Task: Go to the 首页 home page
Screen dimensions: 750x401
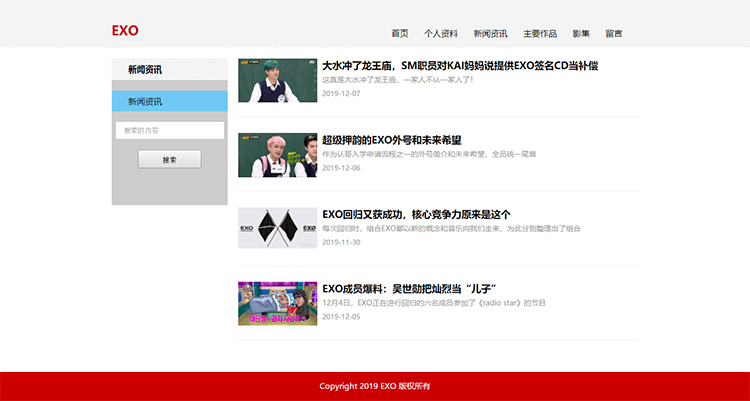Action: pos(400,33)
